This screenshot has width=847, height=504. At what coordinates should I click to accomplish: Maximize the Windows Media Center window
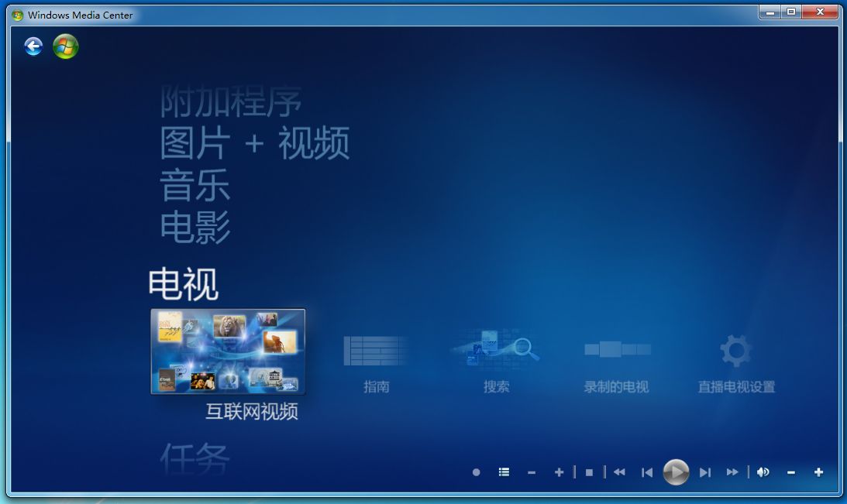point(791,12)
